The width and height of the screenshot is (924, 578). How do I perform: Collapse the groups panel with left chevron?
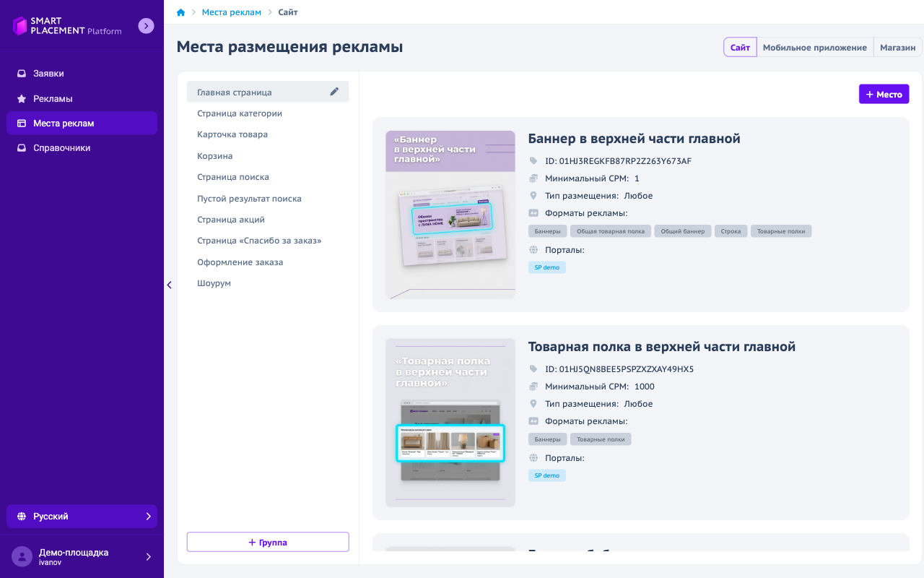[170, 285]
